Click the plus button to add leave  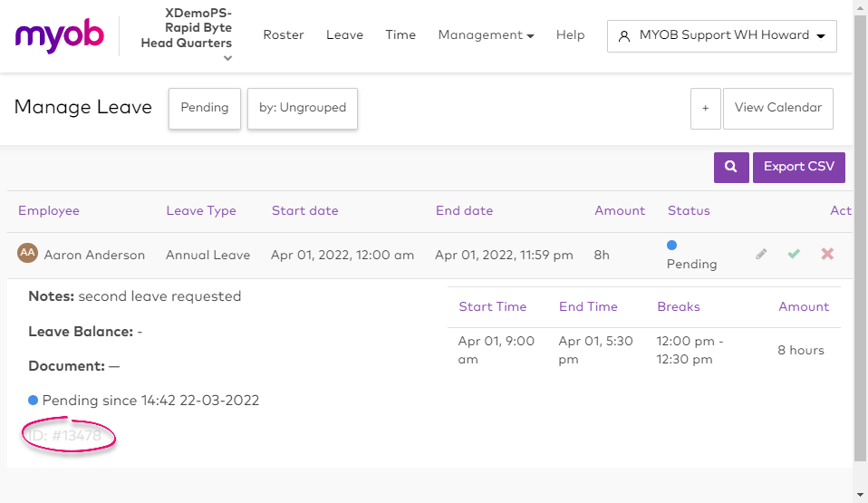[x=705, y=108]
